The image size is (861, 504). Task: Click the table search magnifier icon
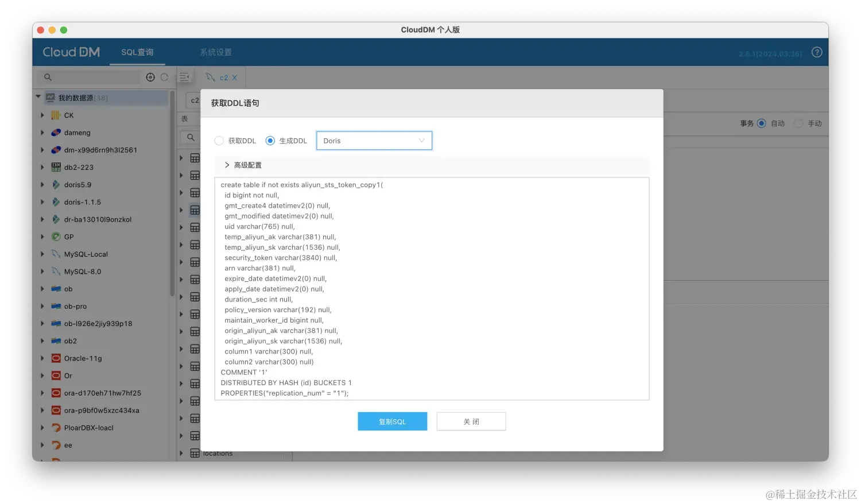click(191, 138)
